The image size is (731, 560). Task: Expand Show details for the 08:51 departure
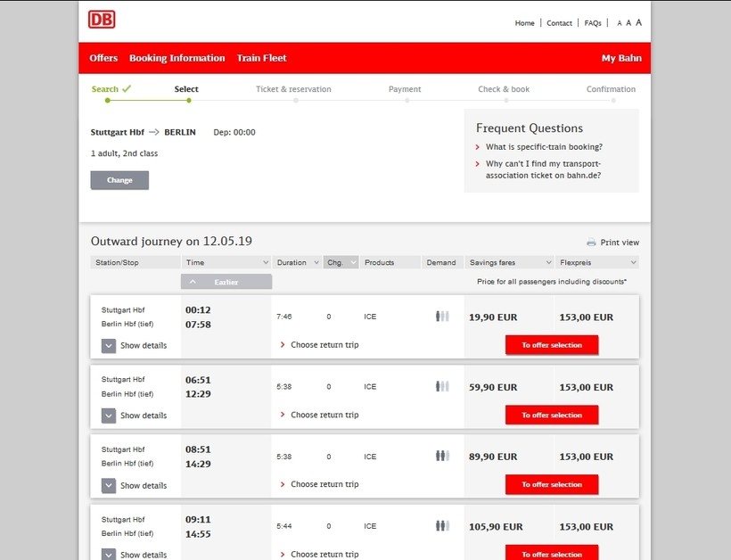[x=109, y=486]
